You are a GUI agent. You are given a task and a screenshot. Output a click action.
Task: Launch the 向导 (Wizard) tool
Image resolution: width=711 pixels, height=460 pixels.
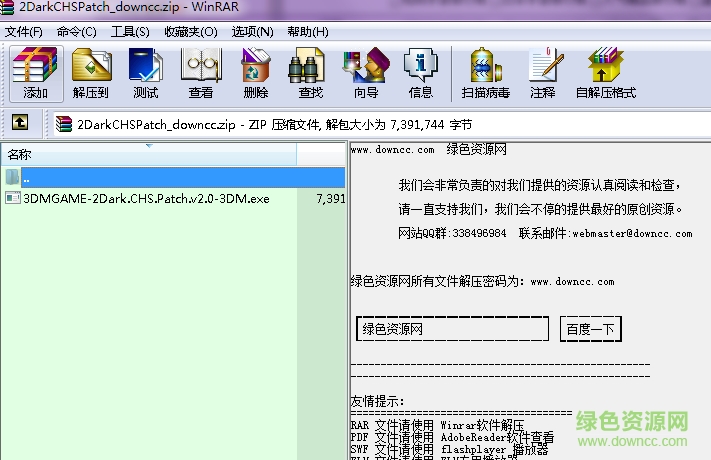click(366, 73)
